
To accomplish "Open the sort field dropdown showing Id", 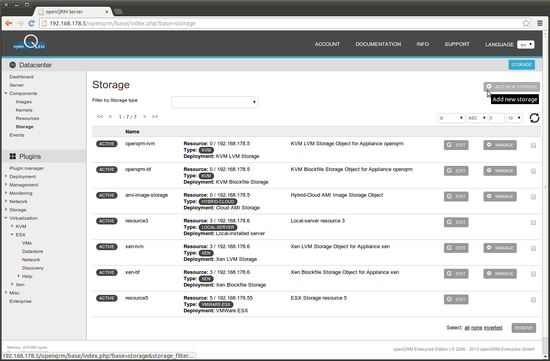I will click(x=451, y=118).
